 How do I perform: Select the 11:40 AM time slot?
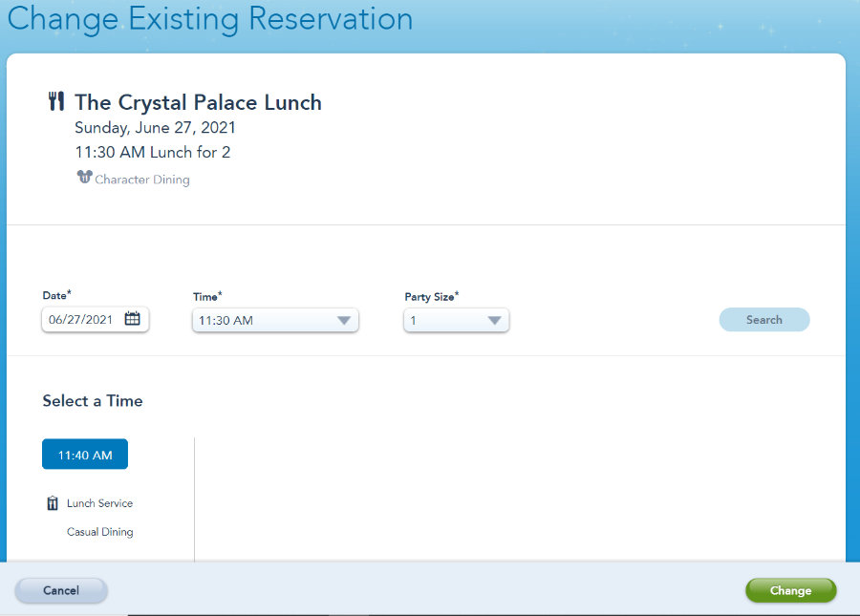click(85, 455)
